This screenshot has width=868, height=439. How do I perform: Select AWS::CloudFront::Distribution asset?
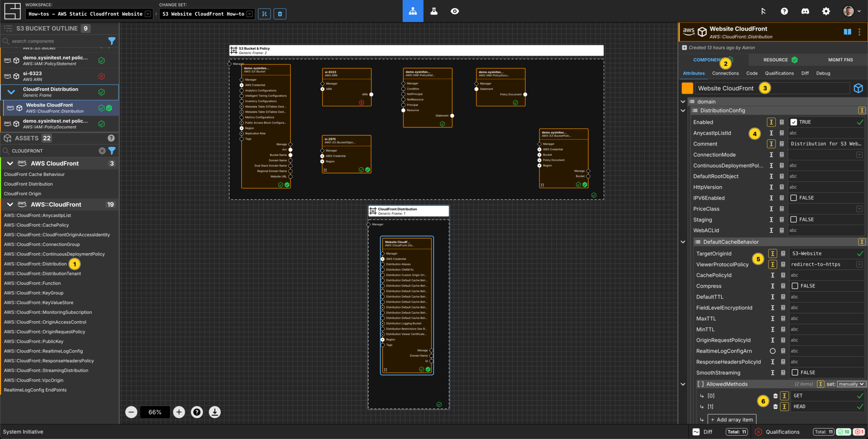tap(35, 264)
